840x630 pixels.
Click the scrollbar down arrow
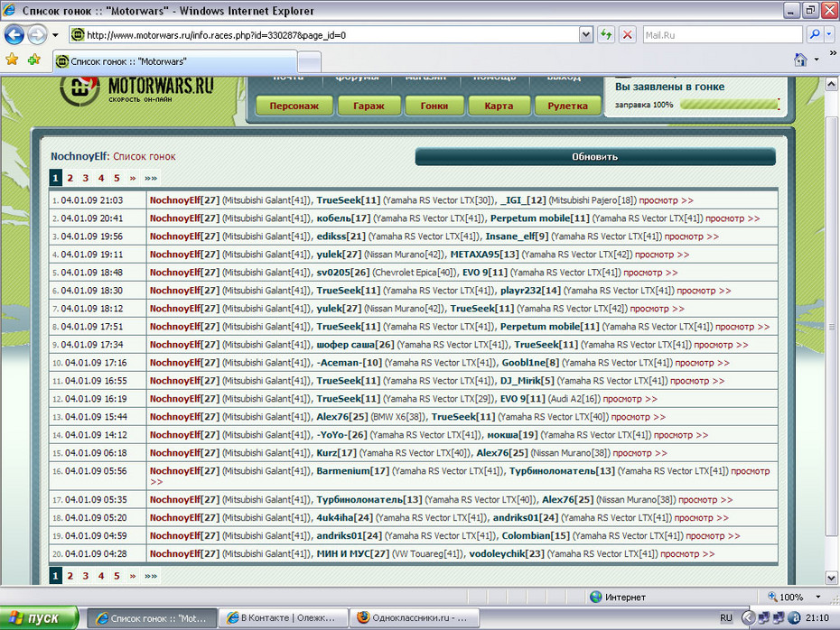point(832,578)
